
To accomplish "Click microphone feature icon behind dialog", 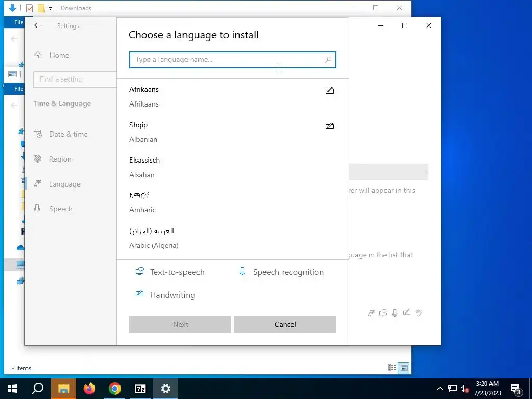I will pyautogui.click(x=395, y=313).
